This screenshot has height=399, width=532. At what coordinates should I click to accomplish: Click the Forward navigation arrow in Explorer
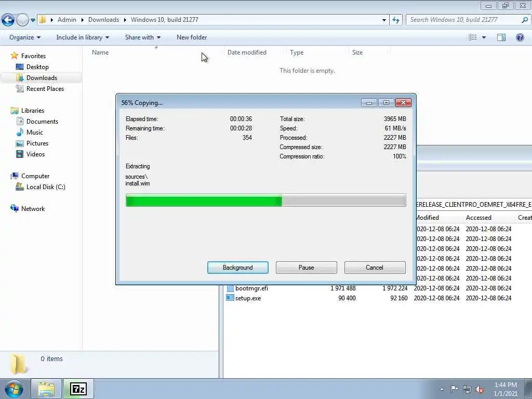(x=22, y=20)
